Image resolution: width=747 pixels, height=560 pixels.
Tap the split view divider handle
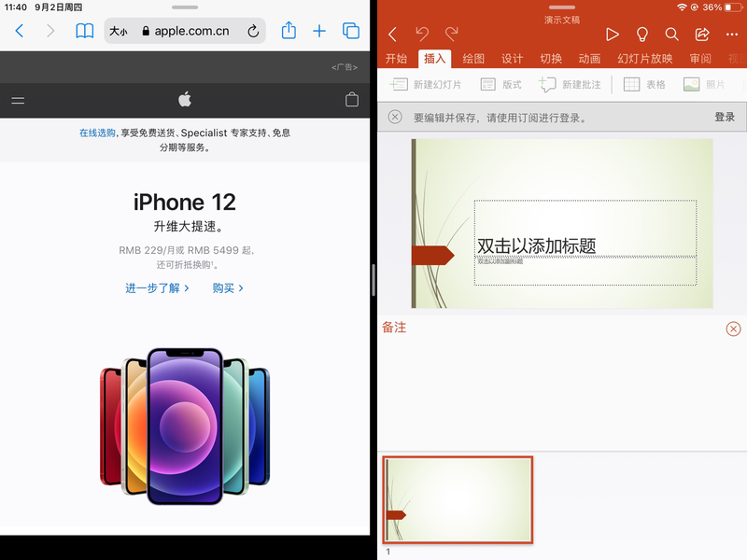[373, 280]
